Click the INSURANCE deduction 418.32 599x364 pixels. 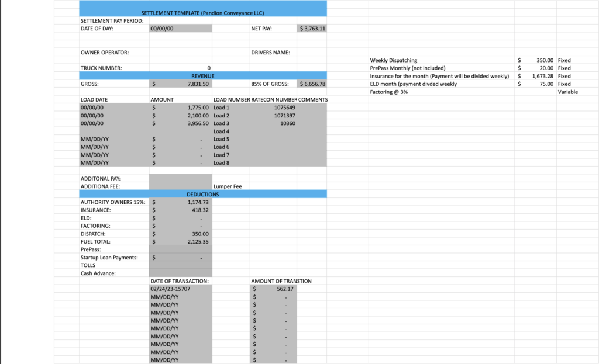[181, 210]
